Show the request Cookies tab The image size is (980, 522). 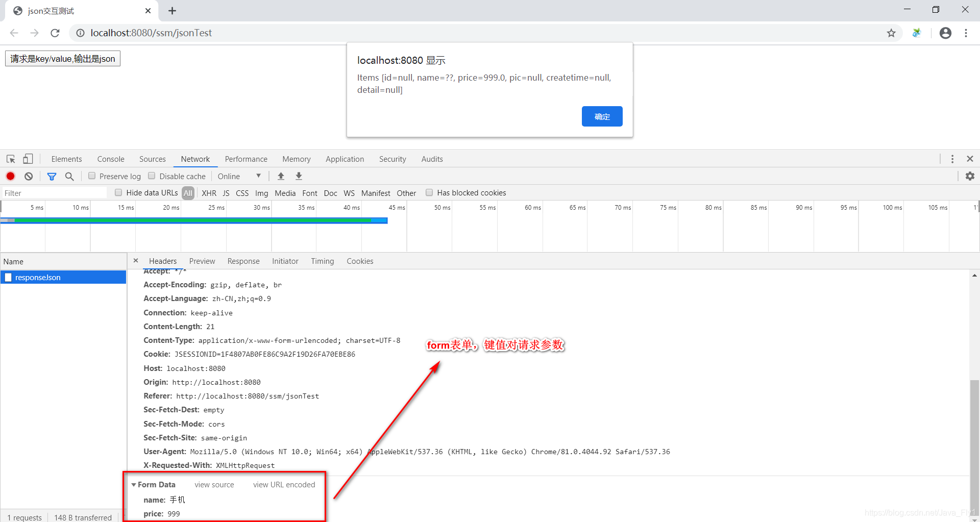(x=360, y=261)
